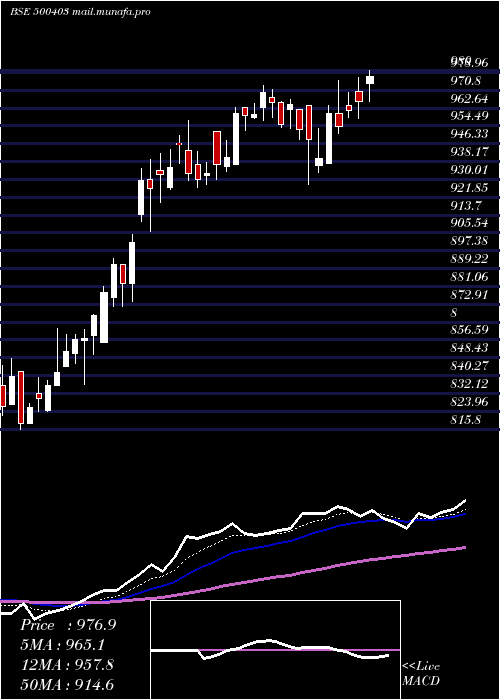Image resolution: width=500 pixels, height=700 pixels.
Task: Click the 897.38 price axis label
Action: click(469, 241)
